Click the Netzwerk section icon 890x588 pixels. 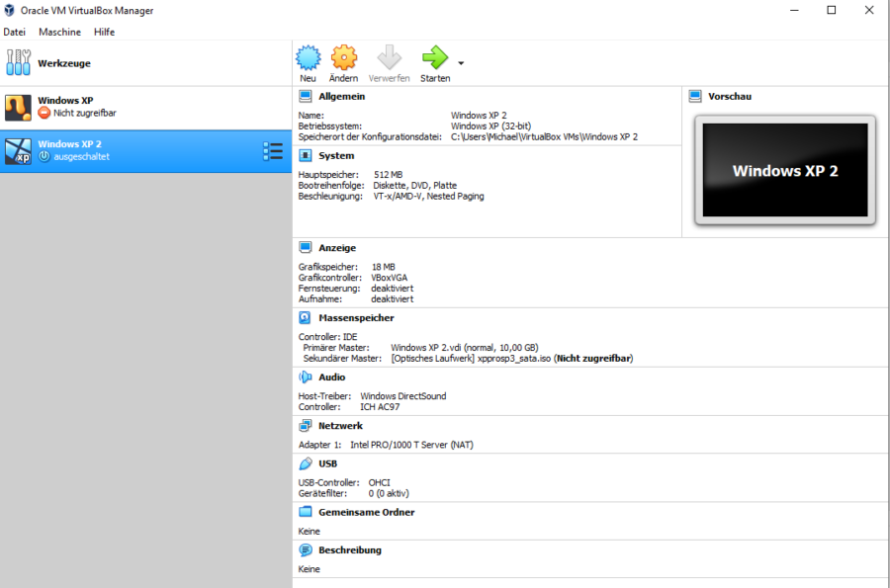[x=306, y=425]
